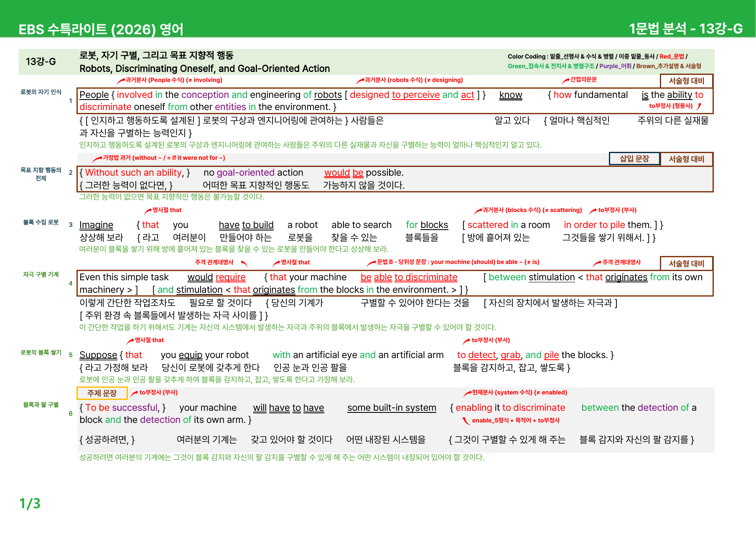Click the '서술형 대비' box above sentence 1

[686, 81]
